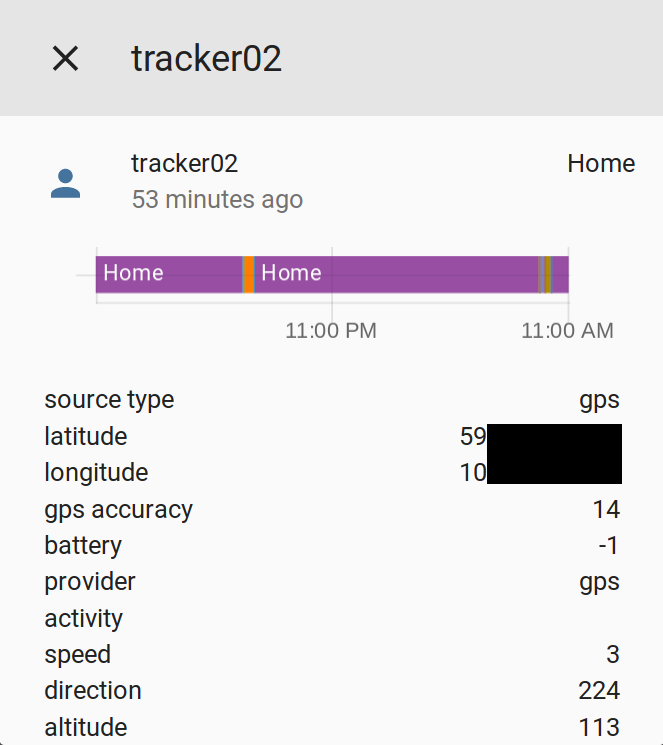Viewport: 663px width, 745px height.
Task: Click the orange segment in the history bar
Action: (x=248, y=273)
